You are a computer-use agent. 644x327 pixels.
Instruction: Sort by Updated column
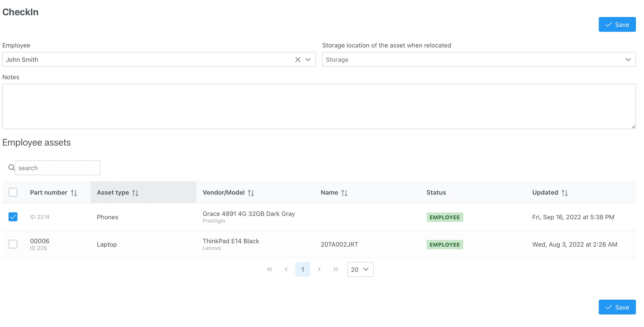tap(565, 193)
